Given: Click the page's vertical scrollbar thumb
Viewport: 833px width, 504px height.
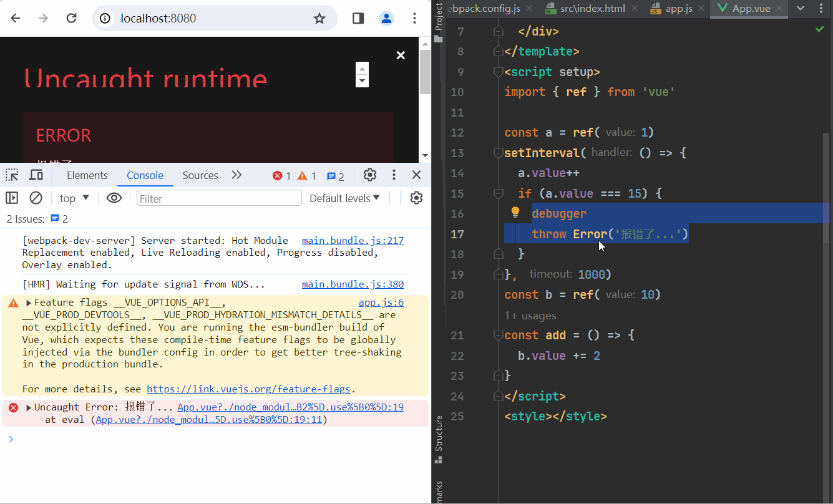Looking at the screenshot, I should (425, 72).
